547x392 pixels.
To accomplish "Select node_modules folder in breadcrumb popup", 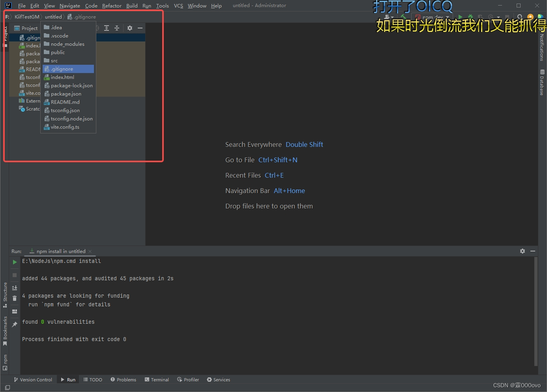I will click(x=68, y=44).
